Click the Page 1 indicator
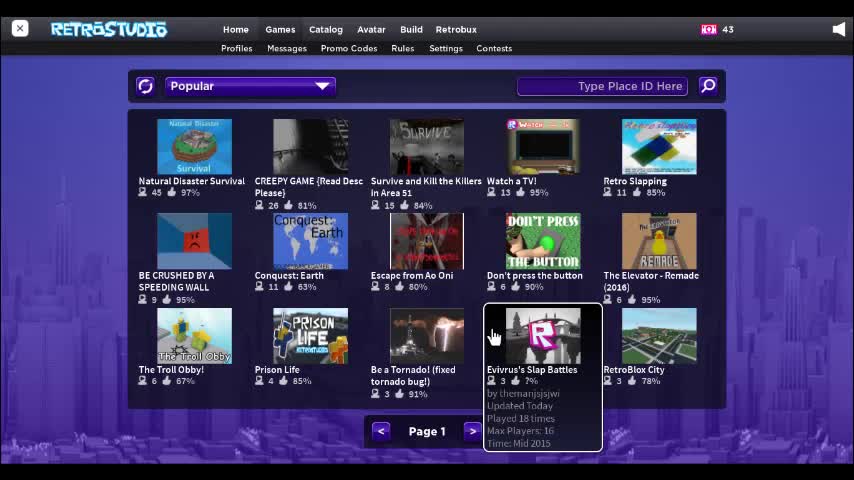This screenshot has width=854, height=480. tap(427, 432)
